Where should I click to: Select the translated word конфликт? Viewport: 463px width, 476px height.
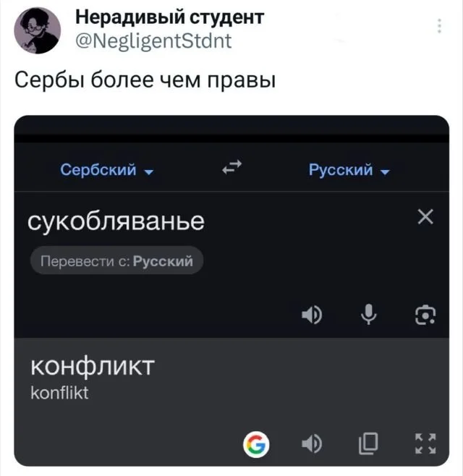(x=93, y=367)
